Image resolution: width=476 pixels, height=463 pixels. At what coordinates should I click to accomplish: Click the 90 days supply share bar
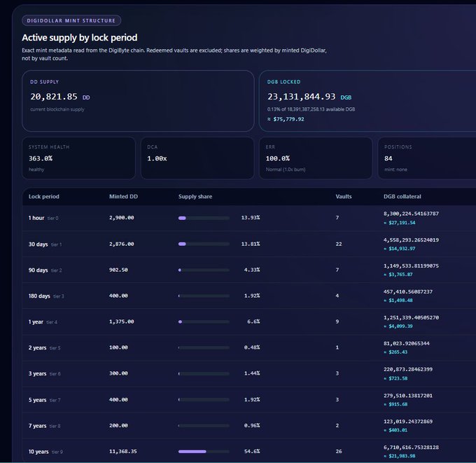tap(204, 270)
